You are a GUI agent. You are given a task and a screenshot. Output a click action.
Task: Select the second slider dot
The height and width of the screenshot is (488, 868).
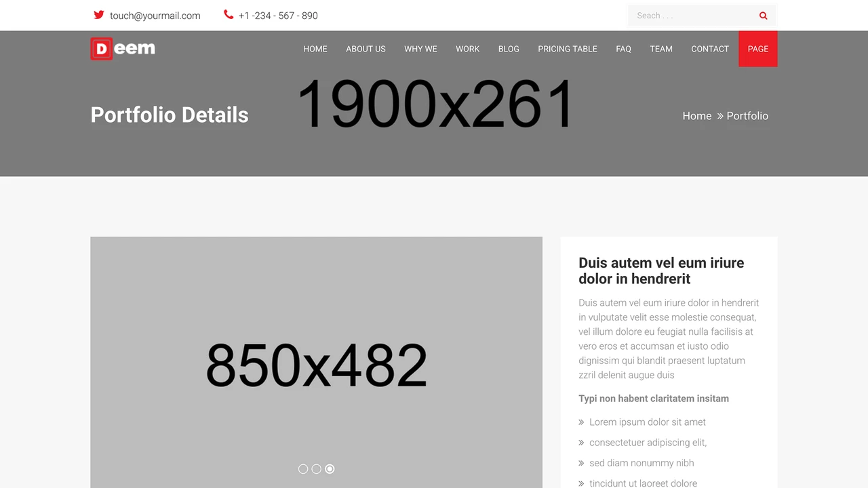[316, 469]
